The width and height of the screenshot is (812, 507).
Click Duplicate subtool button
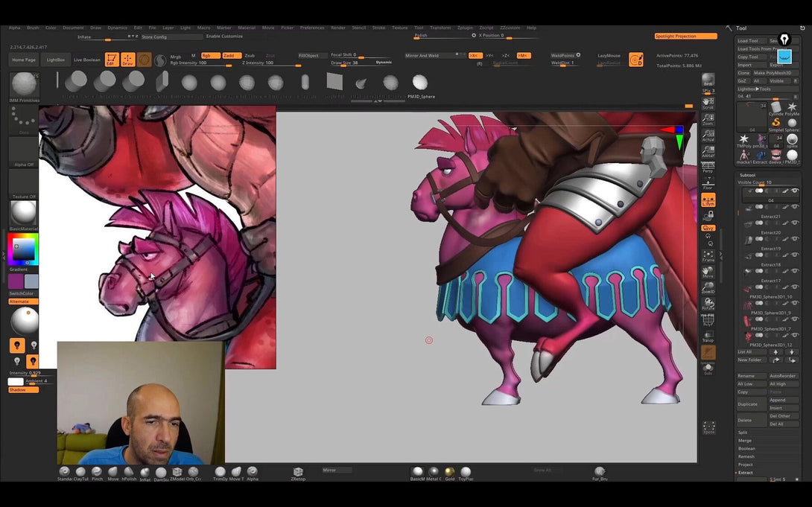(750, 404)
